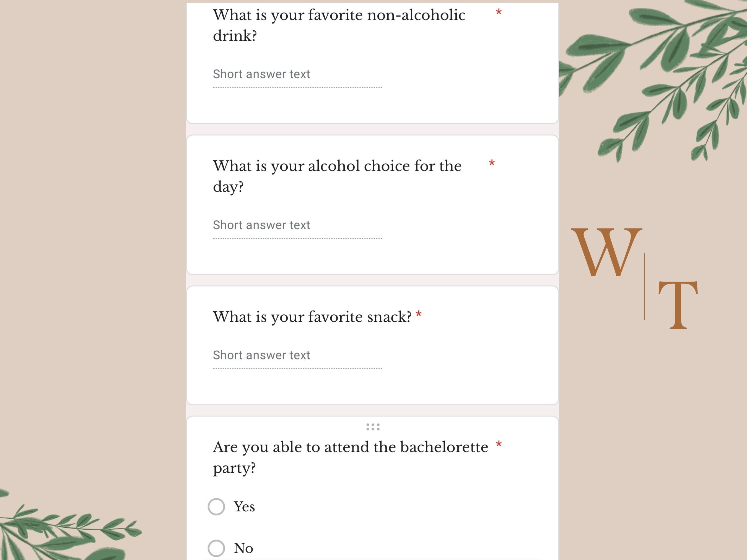Click the required asterisk on the alcohol question
The height and width of the screenshot is (560, 747).
pos(492,163)
